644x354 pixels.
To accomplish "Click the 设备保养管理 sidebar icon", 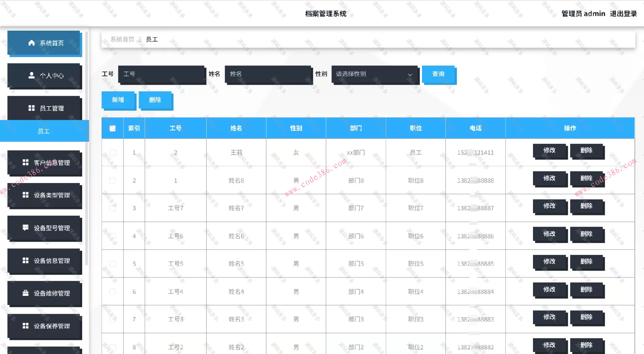I will coord(25,326).
